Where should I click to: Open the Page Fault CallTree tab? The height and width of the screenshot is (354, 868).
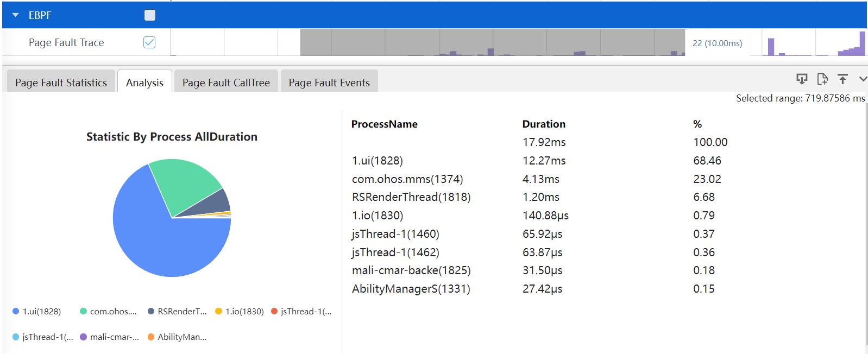pyautogui.click(x=226, y=83)
